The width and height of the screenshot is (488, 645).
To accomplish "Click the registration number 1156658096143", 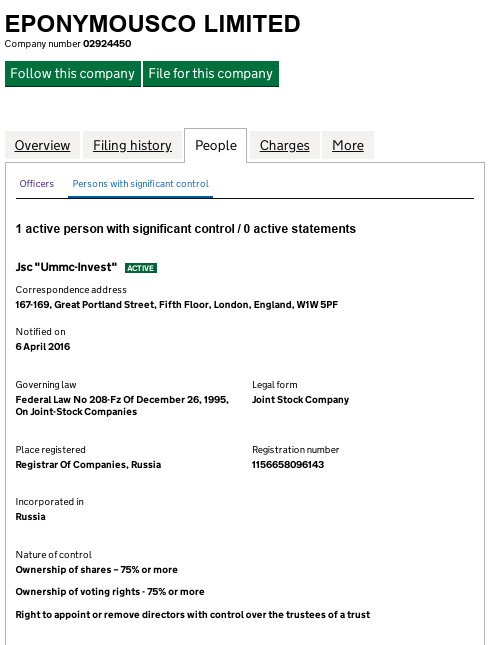I will (x=288, y=465).
